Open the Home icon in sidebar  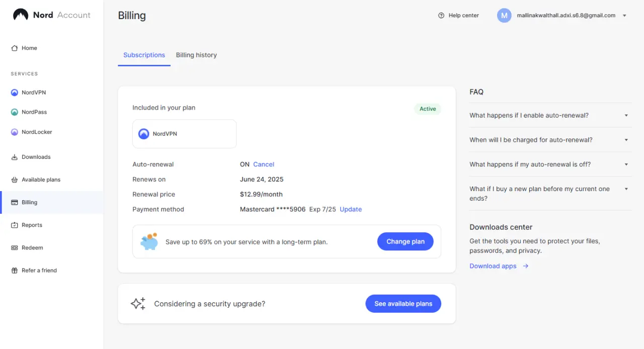pos(15,48)
